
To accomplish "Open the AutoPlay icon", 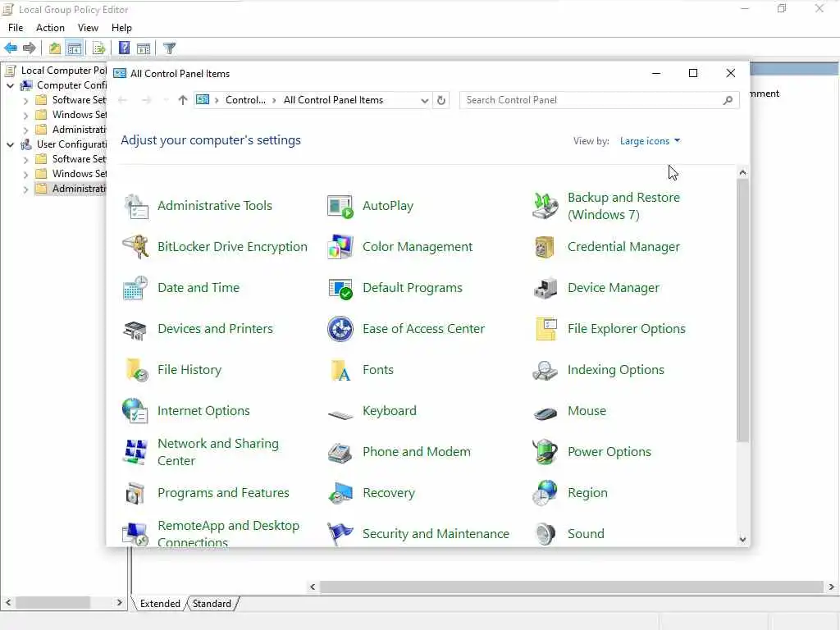I will click(340, 206).
